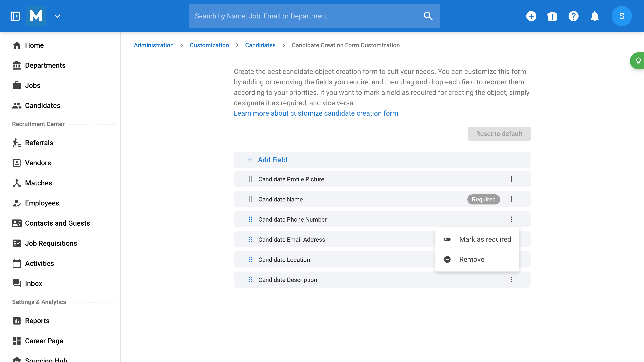Enable Mark as required via toggle icon

pos(447,239)
